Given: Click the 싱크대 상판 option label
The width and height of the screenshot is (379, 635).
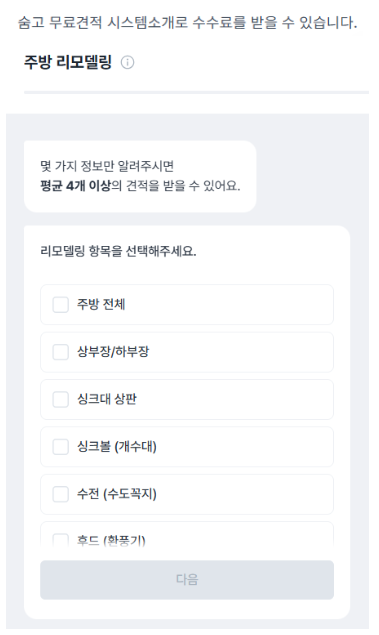Looking at the screenshot, I should [107, 399].
